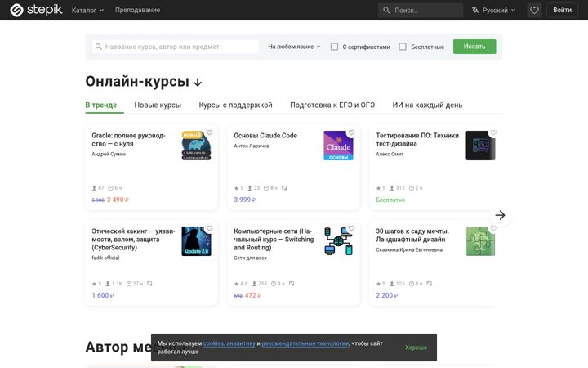Click certificate icon on Компьютерные сети card
Screen dimensions: 588x368
pos(292,284)
